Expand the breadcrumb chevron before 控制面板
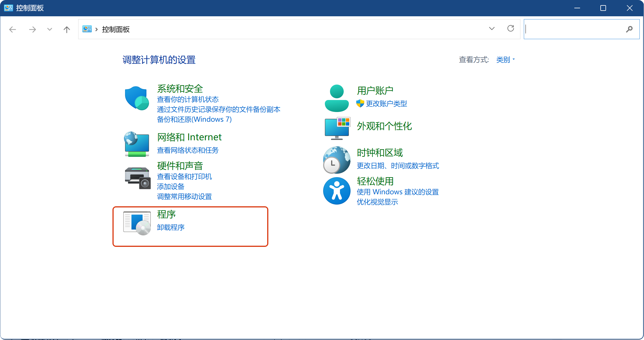The height and width of the screenshot is (340, 644). 96,29
